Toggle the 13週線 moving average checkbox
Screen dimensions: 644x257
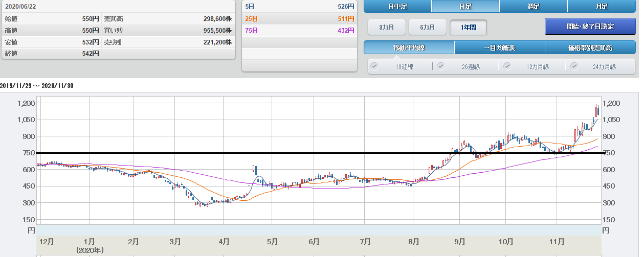pos(374,66)
